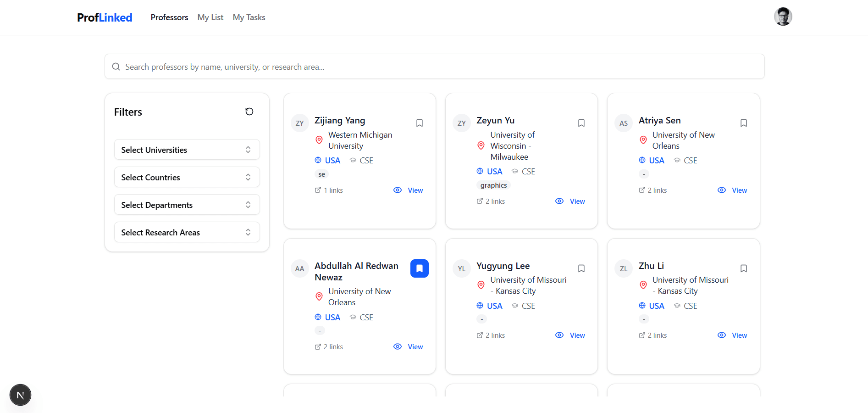Save Atriya Sen to my list
This screenshot has width=868, height=413.
[744, 123]
